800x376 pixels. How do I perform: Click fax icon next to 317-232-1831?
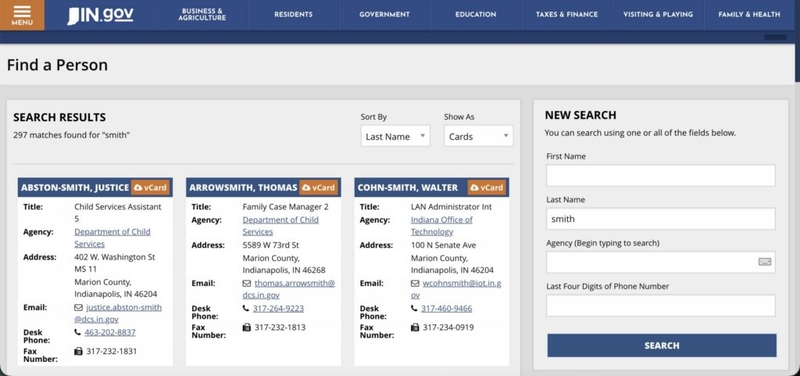pyautogui.click(x=78, y=352)
